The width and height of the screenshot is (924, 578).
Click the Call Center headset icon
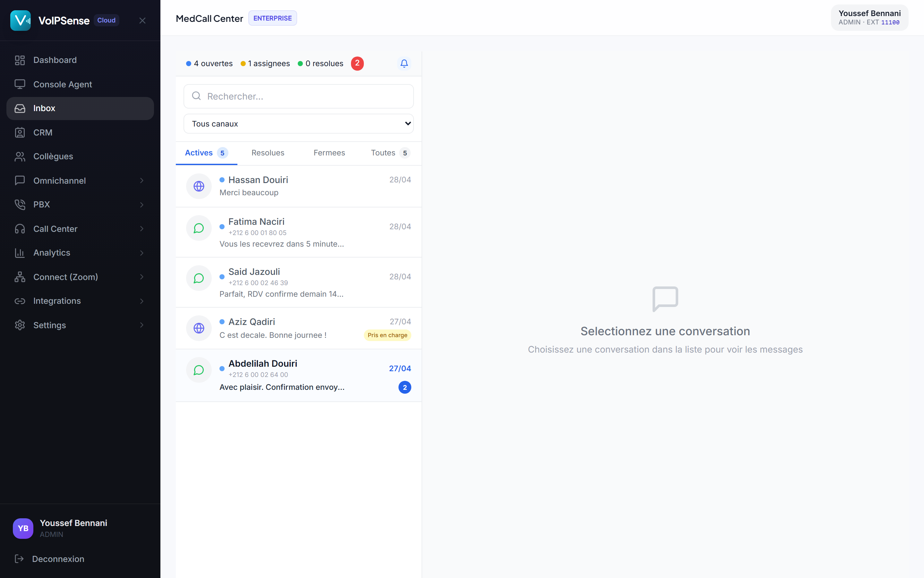[x=20, y=229]
